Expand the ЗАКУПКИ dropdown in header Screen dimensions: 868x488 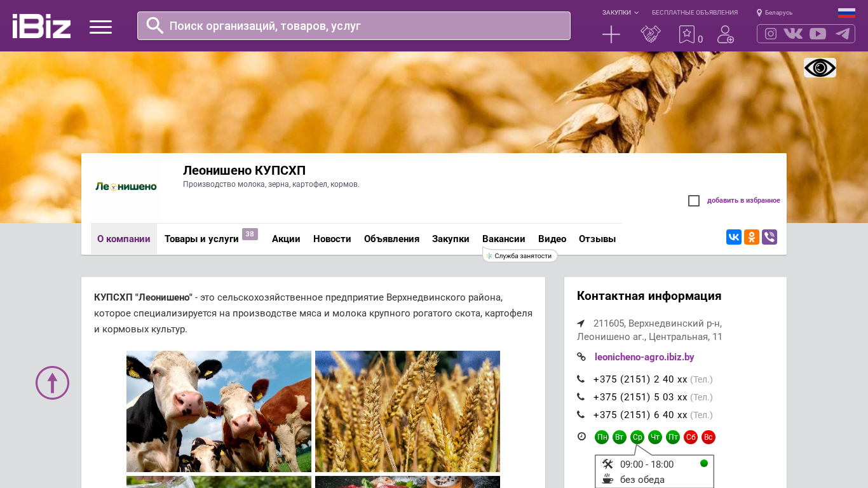(x=620, y=13)
